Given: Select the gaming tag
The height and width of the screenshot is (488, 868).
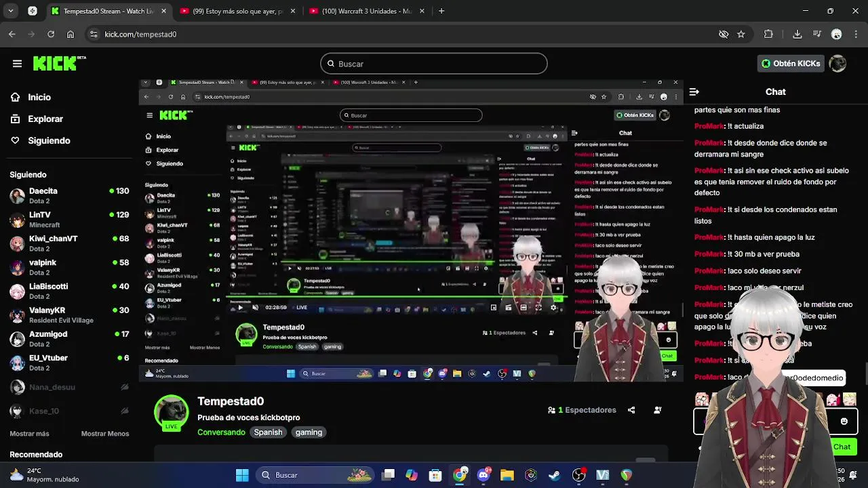Looking at the screenshot, I should (309, 432).
